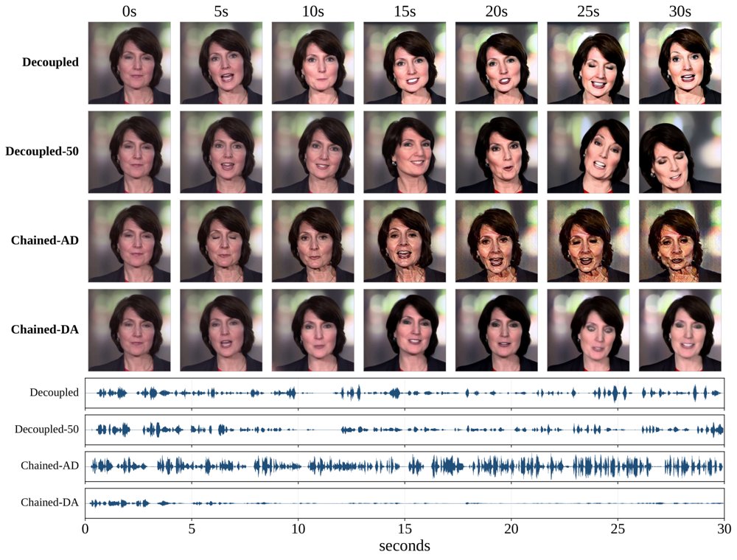Click the 0s column header
Screen dimensions: 737x560
[129, 11]
